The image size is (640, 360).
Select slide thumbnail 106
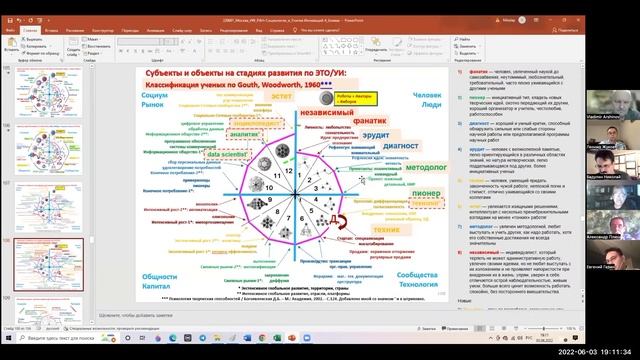pyautogui.click(x=49, y=150)
